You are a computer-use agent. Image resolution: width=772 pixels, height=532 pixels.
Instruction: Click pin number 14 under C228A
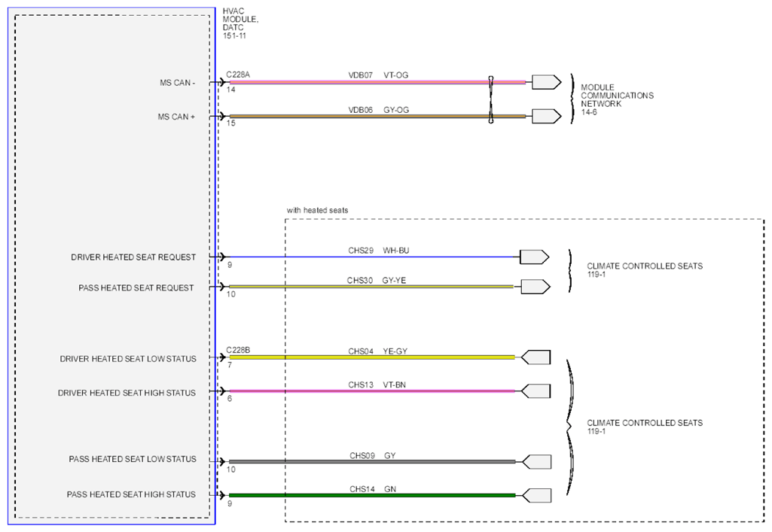(231, 90)
